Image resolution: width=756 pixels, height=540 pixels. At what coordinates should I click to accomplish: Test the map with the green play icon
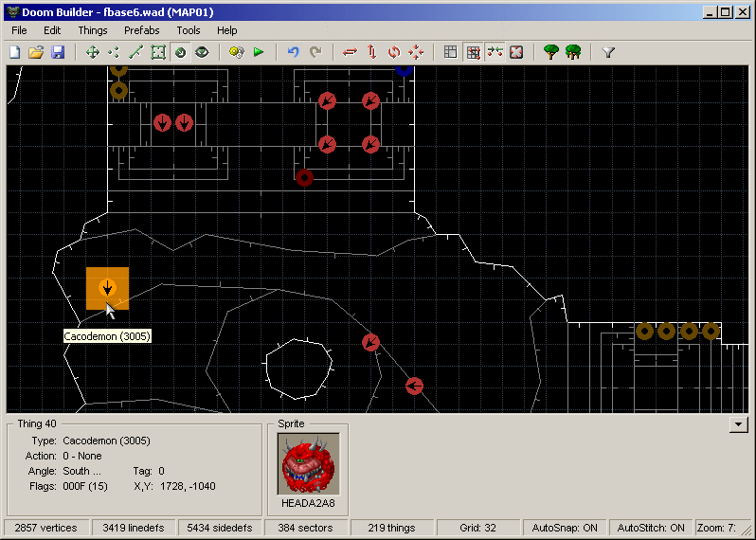click(259, 52)
